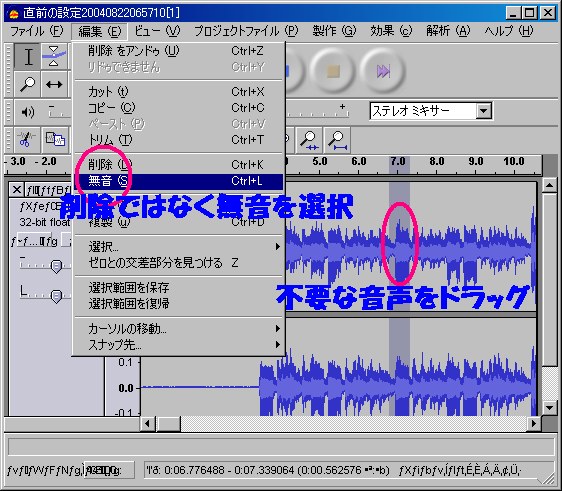562x491 pixels.
Task: Click the stop playback button
Action: [x=333, y=71]
